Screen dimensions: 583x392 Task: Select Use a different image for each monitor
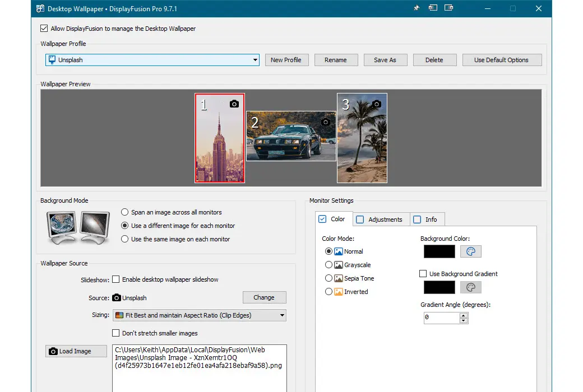[x=124, y=226]
